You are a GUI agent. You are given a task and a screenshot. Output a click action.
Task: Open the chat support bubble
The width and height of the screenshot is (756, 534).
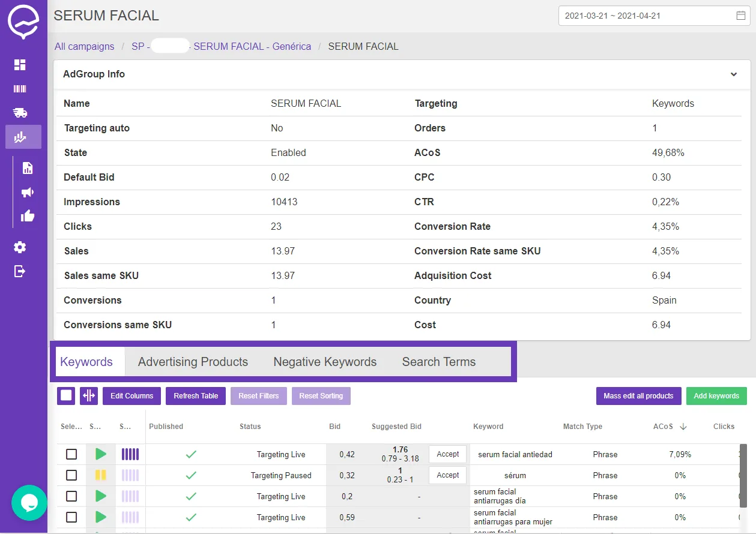click(x=29, y=503)
